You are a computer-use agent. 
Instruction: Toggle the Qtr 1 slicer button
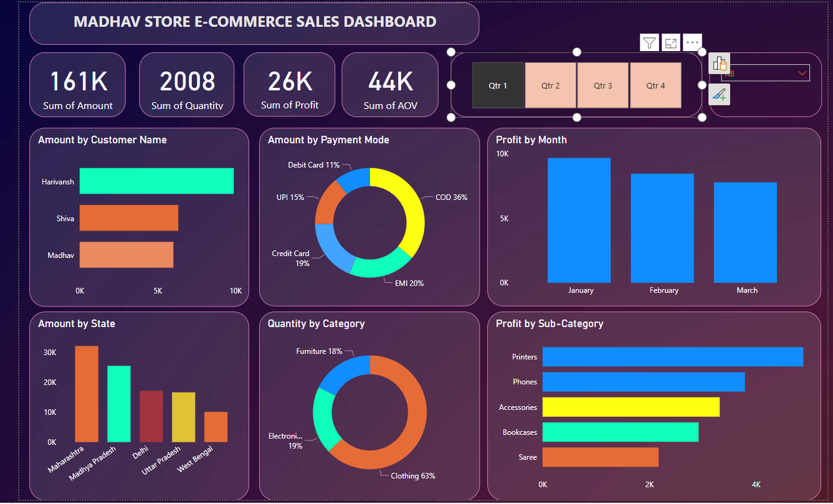498,85
